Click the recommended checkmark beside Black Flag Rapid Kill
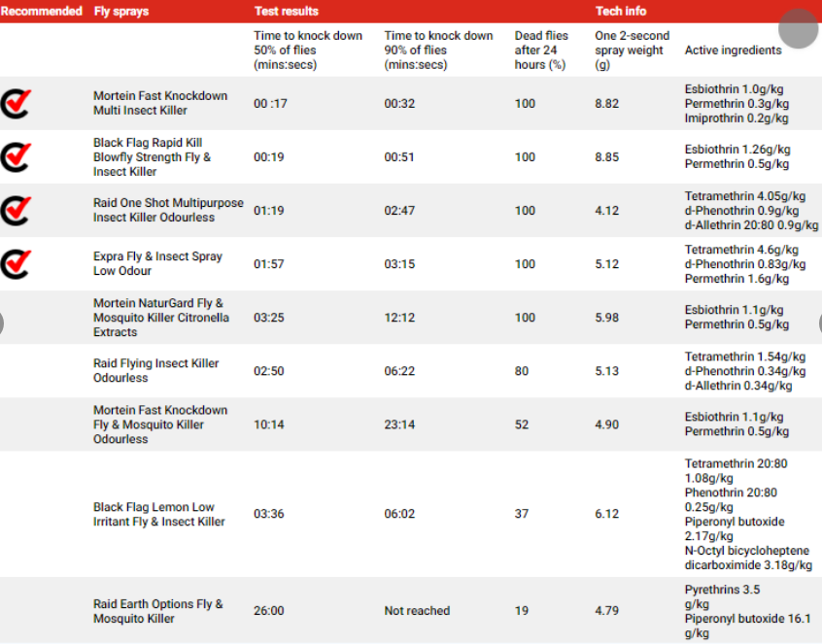 pyautogui.click(x=16, y=156)
